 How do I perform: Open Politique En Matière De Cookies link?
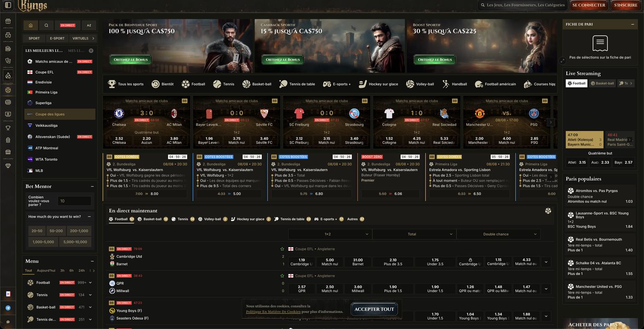tap(273, 312)
